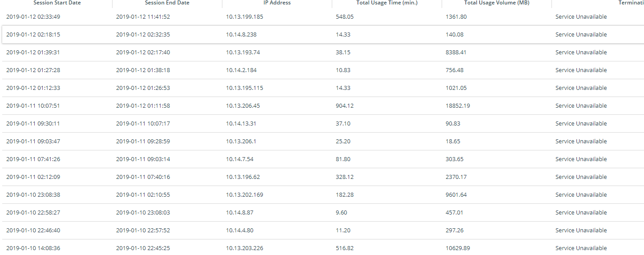Select the 904.12 usage time cell
This screenshot has height=255, width=644.
click(345, 106)
